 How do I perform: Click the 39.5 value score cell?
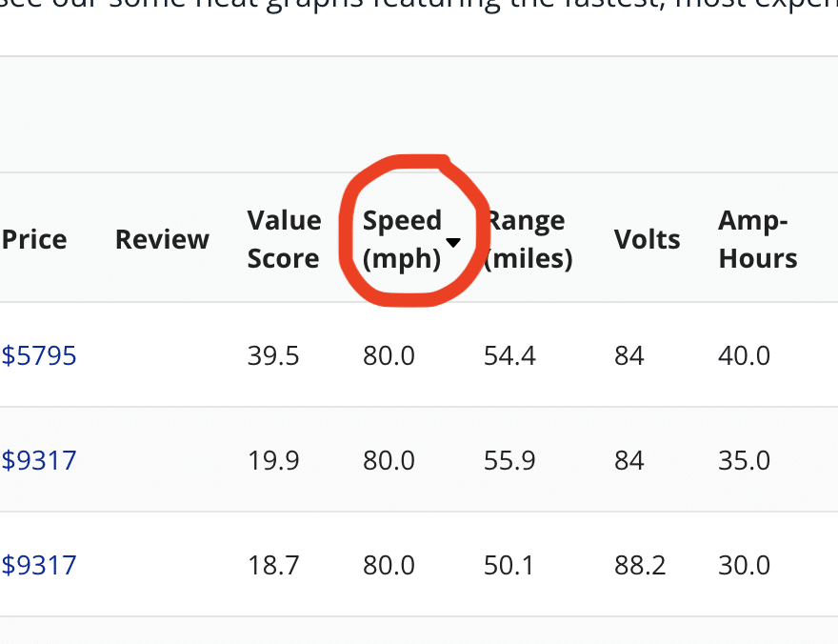coord(273,356)
